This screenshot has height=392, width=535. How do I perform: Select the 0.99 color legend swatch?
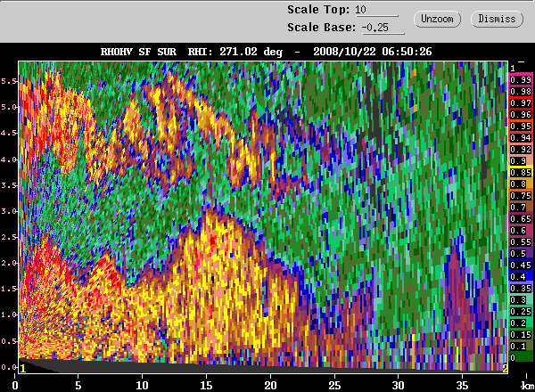(521, 80)
